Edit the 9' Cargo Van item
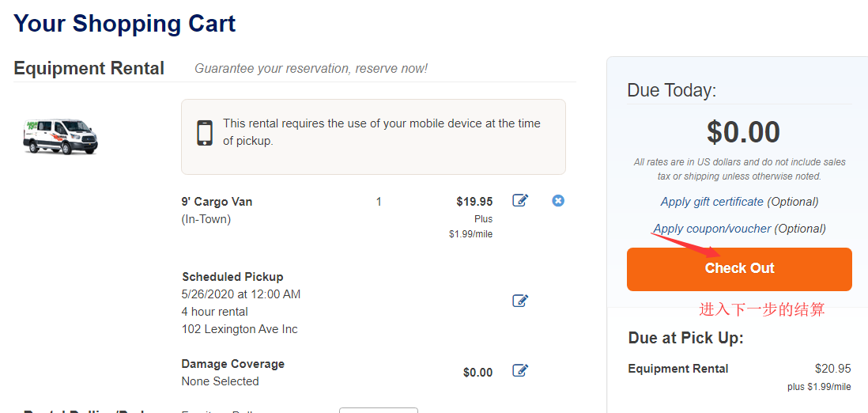 [520, 200]
